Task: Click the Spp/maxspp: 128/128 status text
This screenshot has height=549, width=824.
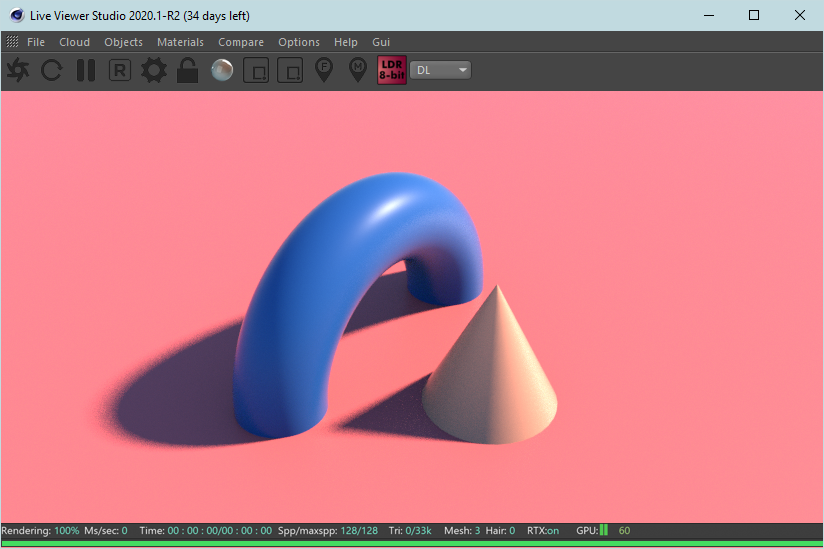Action: 328,531
